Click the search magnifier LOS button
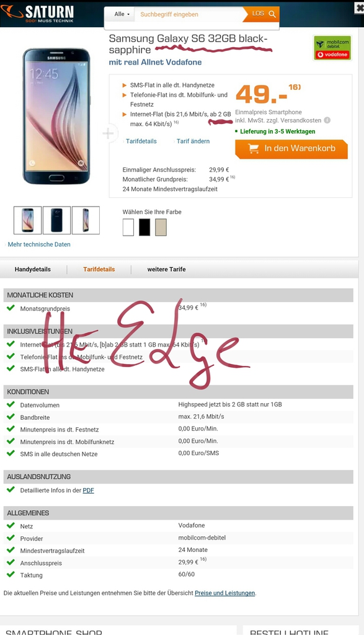The image size is (364, 635). pos(262,14)
